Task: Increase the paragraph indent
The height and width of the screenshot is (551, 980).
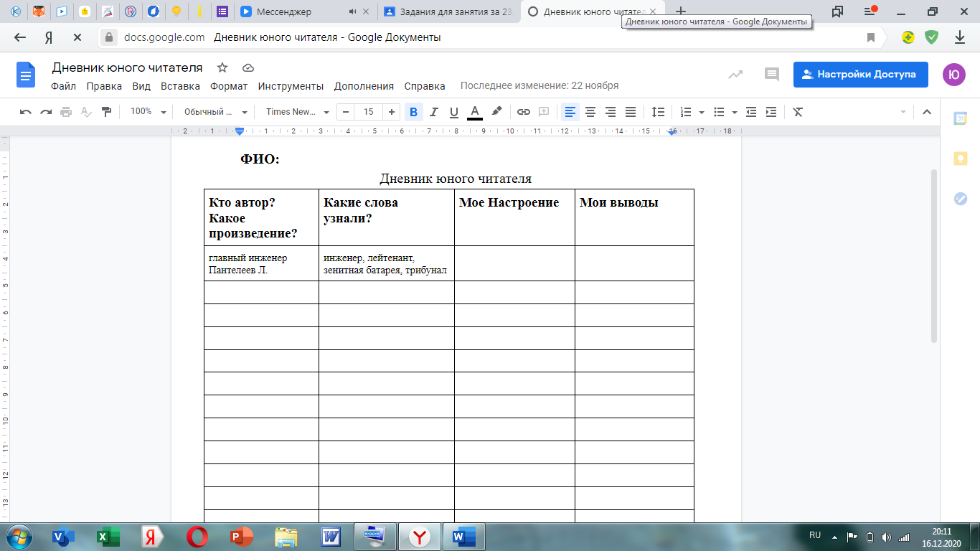Action: point(771,112)
